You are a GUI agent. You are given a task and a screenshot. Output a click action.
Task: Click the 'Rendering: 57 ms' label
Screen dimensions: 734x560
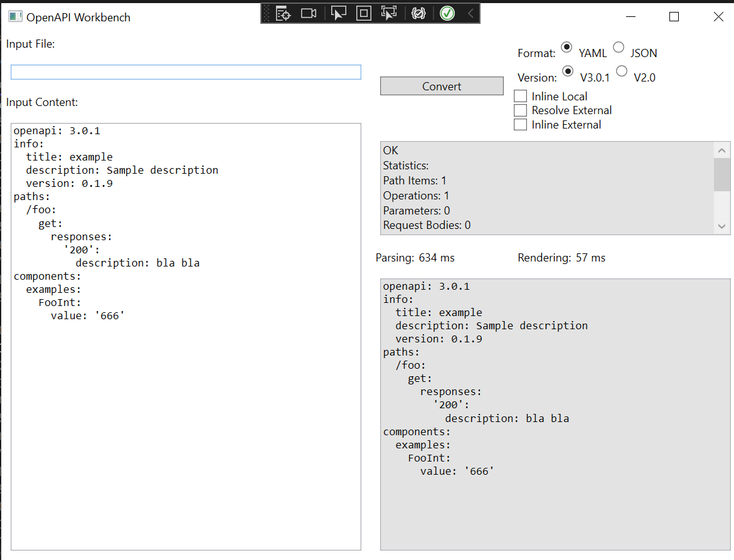(x=561, y=258)
